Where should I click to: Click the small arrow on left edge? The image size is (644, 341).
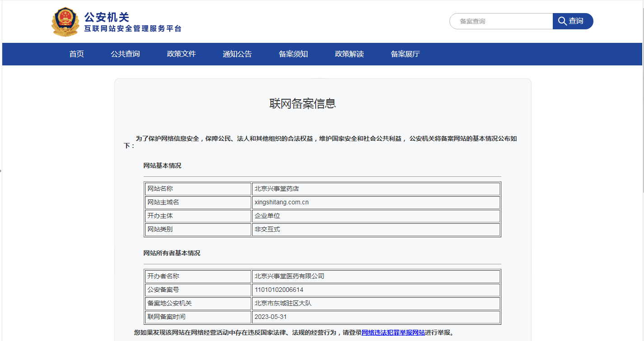(1, 171)
